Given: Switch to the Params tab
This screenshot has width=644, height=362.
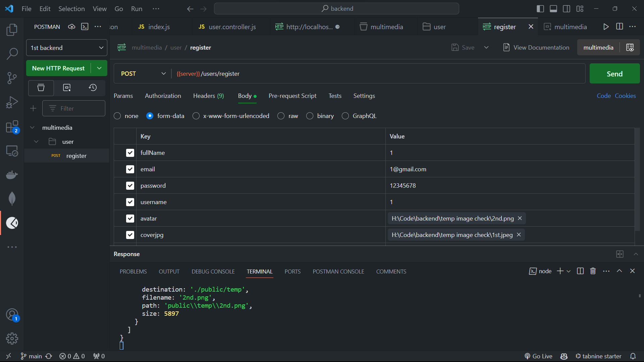Looking at the screenshot, I should pyautogui.click(x=123, y=96).
